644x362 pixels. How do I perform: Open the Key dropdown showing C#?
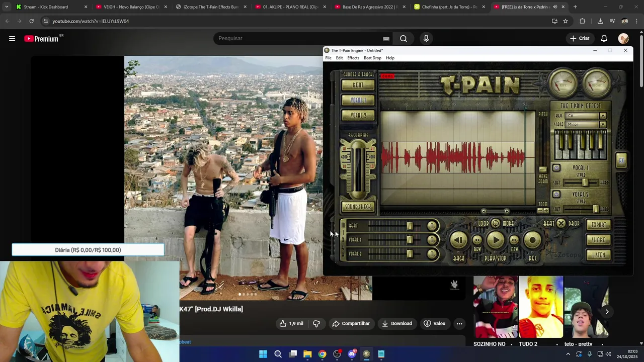[x=586, y=116]
